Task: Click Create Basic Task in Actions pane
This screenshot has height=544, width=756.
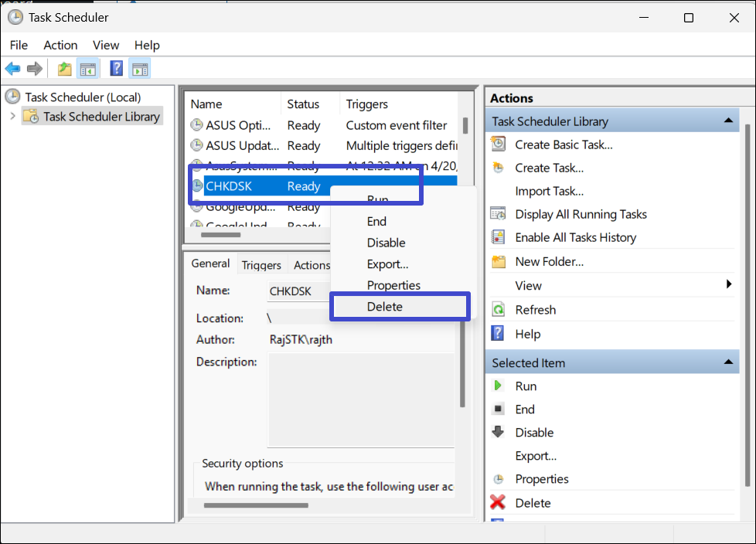Action: 564,144
